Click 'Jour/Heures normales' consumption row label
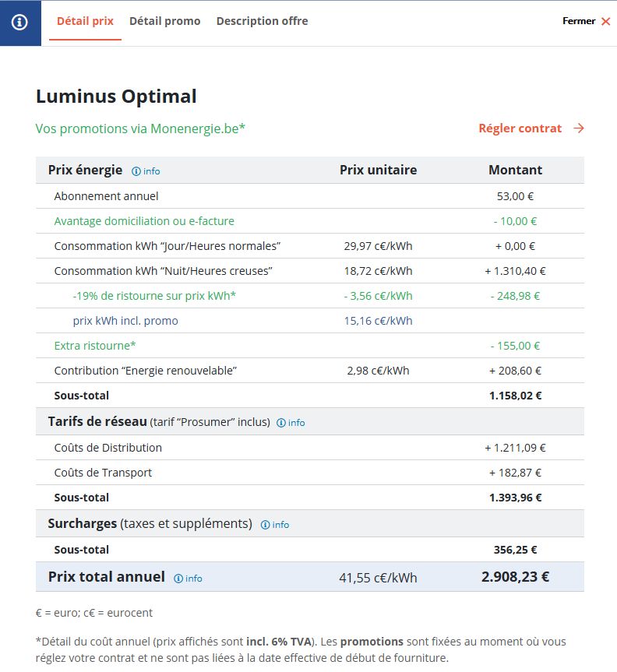617x672 pixels. [167, 246]
